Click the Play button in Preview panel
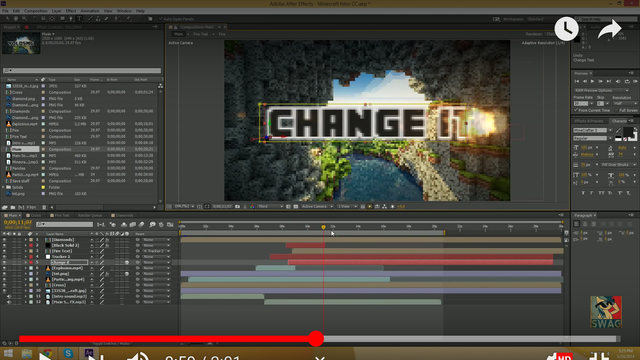This screenshot has height=360, width=640. click(x=592, y=82)
